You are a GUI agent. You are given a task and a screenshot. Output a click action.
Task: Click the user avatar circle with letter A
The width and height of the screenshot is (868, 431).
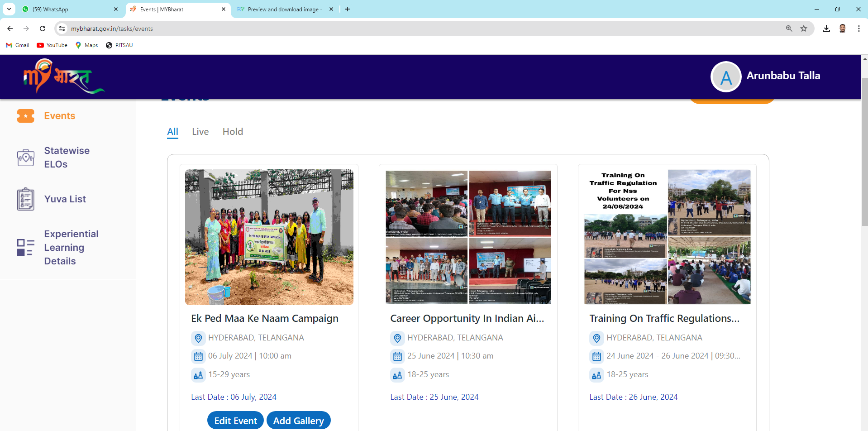[726, 77]
